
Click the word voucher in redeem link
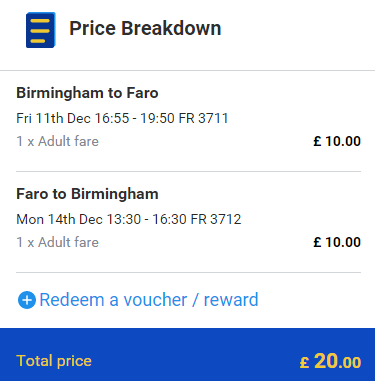coord(155,300)
